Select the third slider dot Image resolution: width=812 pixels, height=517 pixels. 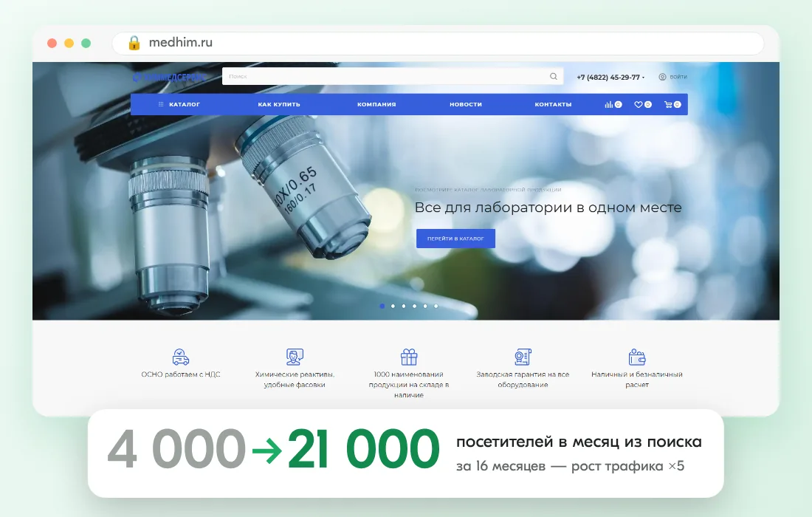coord(404,307)
